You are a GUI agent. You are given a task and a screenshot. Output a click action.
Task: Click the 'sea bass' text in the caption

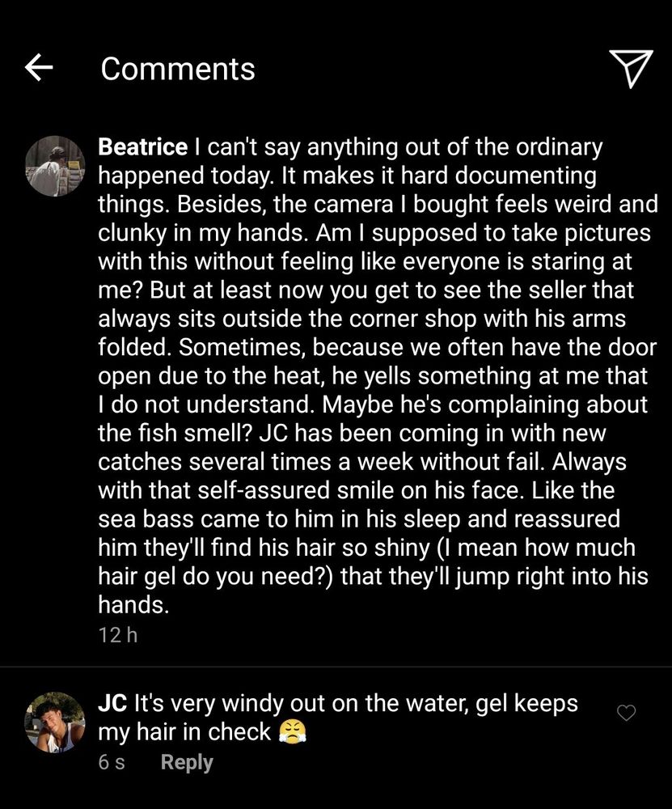click(x=145, y=519)
